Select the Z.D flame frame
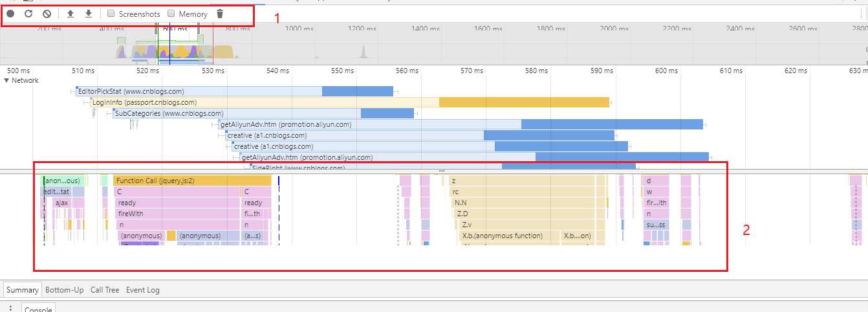868x312 pixels. (525, 214)
